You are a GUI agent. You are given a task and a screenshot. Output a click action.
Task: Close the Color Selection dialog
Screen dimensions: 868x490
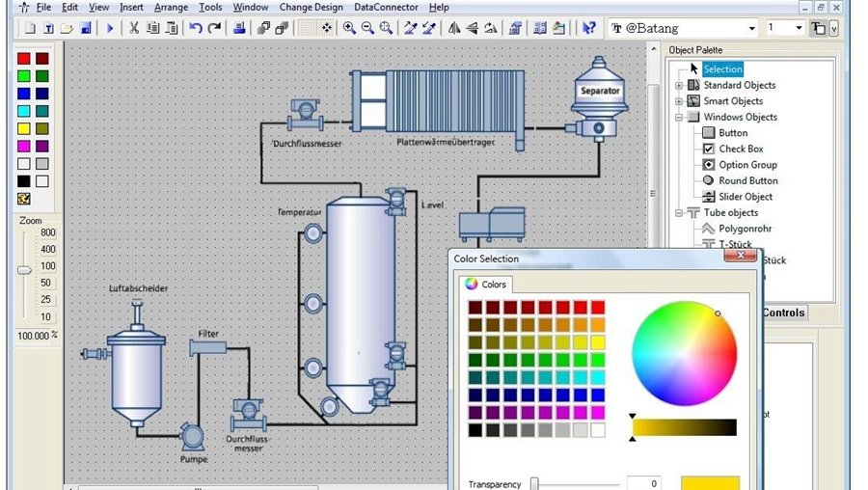pos(741,256)
